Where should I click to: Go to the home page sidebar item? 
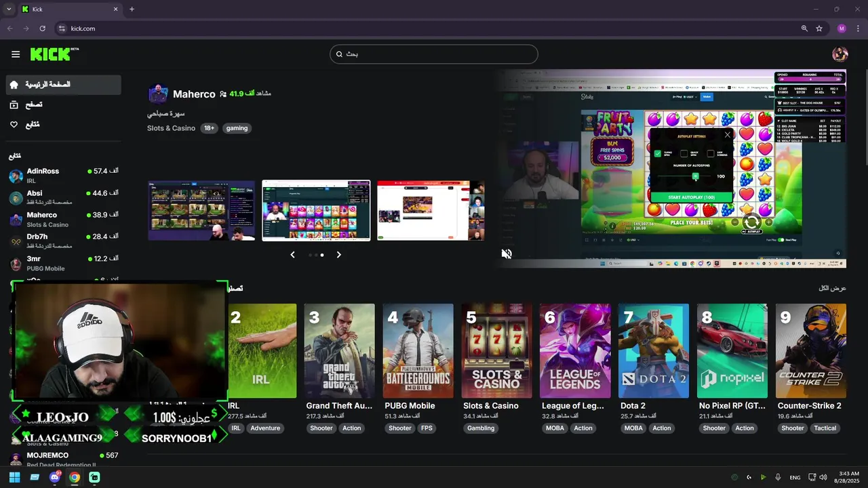coord(64,85)
